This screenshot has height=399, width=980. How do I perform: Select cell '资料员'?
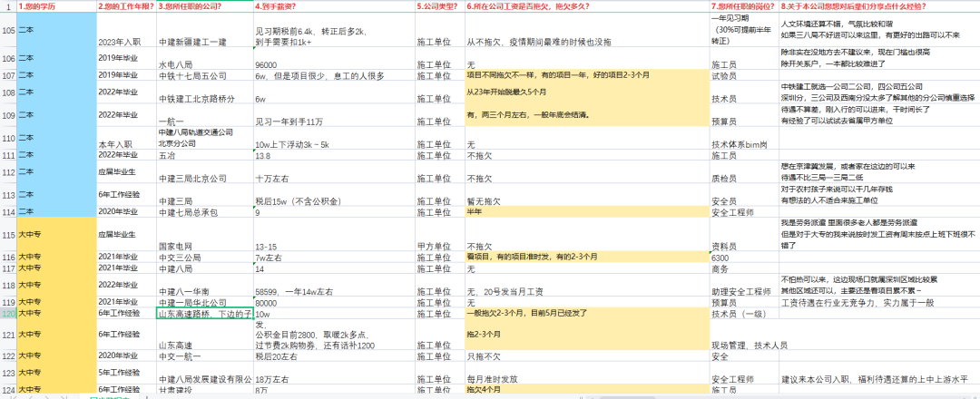744,234
